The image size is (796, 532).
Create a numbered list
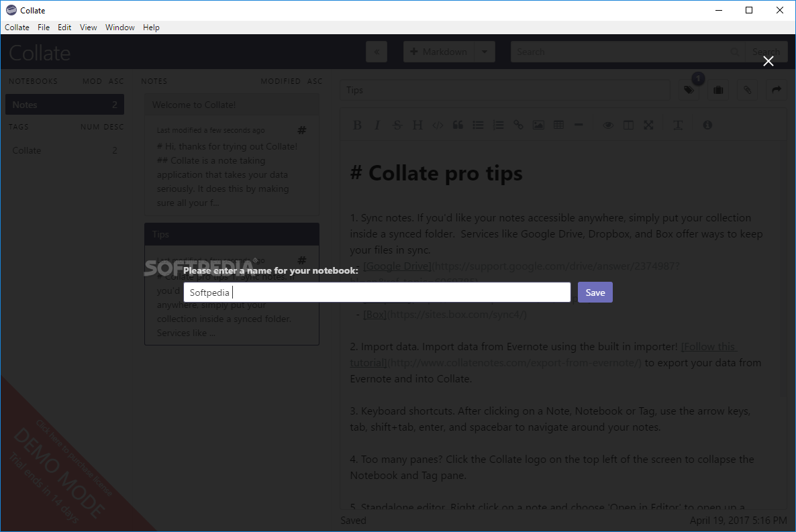pos(498,125)
